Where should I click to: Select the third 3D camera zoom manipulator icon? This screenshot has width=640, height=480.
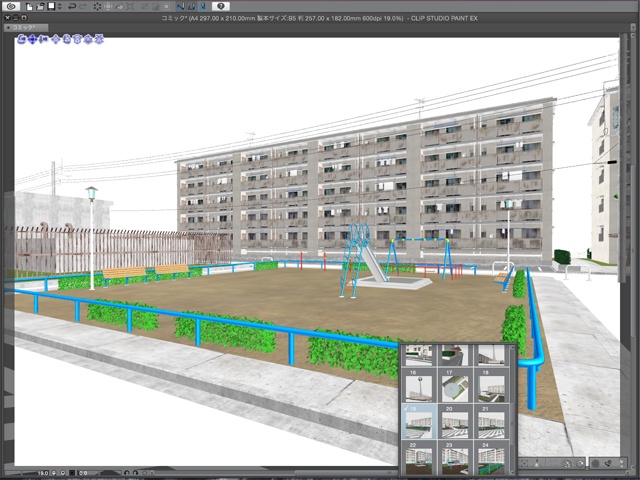(x=43, y=40)
